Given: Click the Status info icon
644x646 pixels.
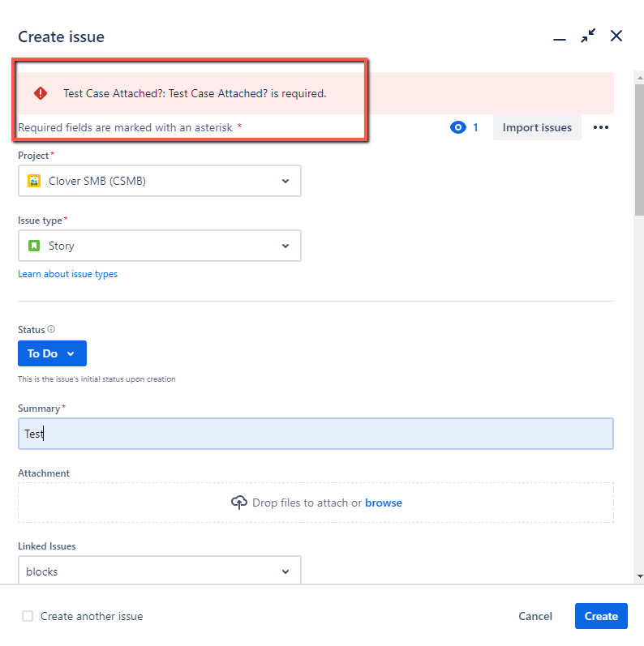Looking at the screenshot, I should coord(51,330).
